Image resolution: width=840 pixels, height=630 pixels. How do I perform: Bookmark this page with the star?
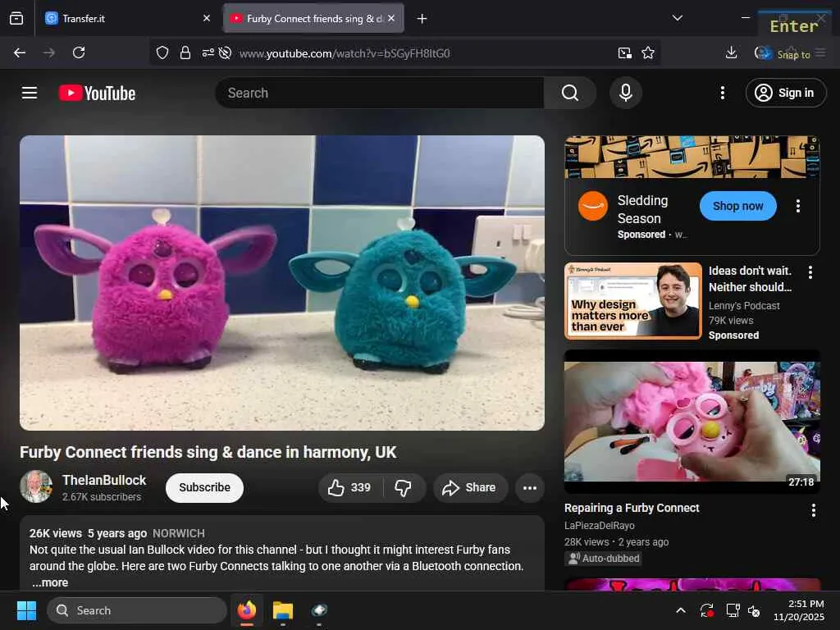[648, 52]
